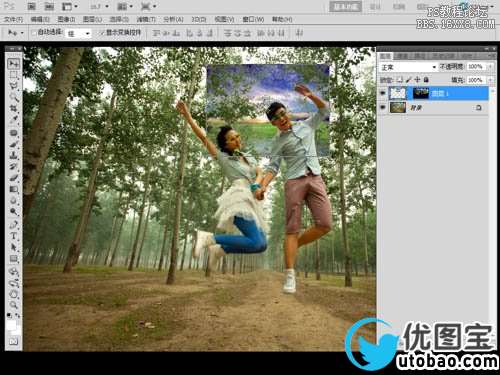This screenshot has height=375, width=500.
Task: Select the Rectangular Marquee tool
Action: coord(14,75)
